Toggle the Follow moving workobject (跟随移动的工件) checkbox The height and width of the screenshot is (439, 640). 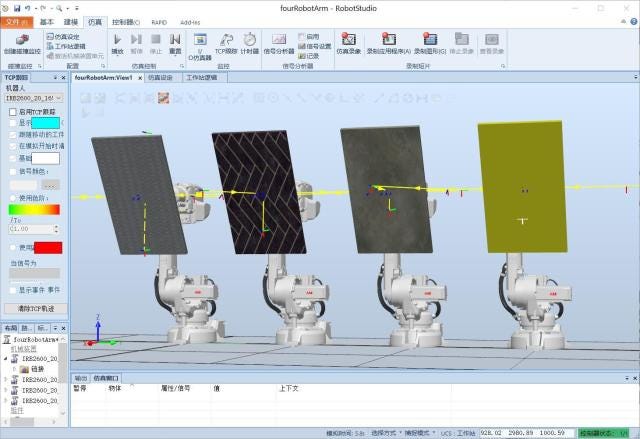coord(13,134)
